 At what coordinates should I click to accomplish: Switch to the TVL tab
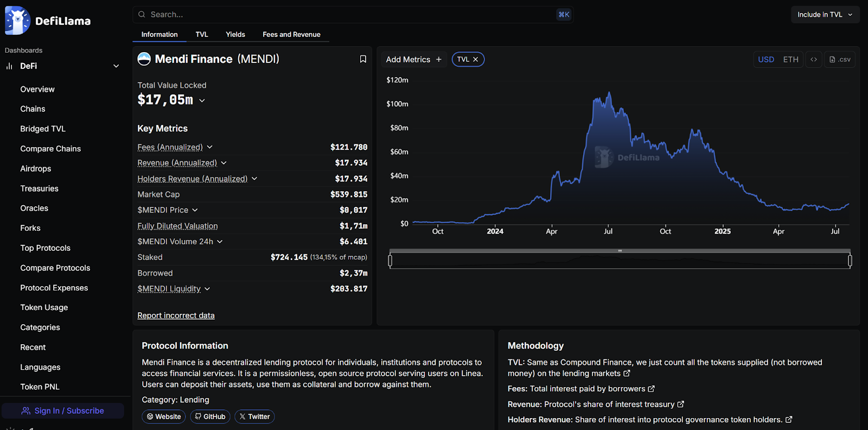coord(202,34)
